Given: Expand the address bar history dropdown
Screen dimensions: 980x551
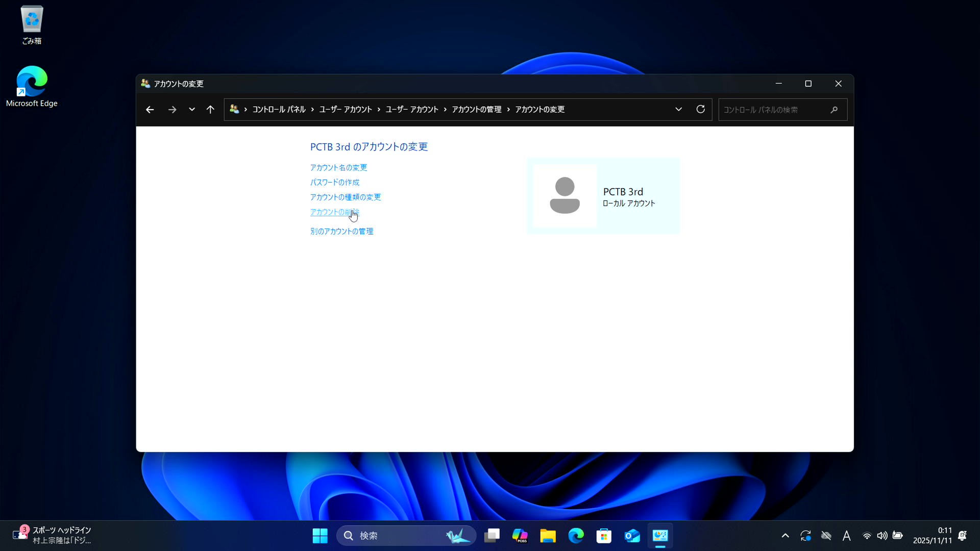Looking at the screenshot, I should tap(678, 109).
